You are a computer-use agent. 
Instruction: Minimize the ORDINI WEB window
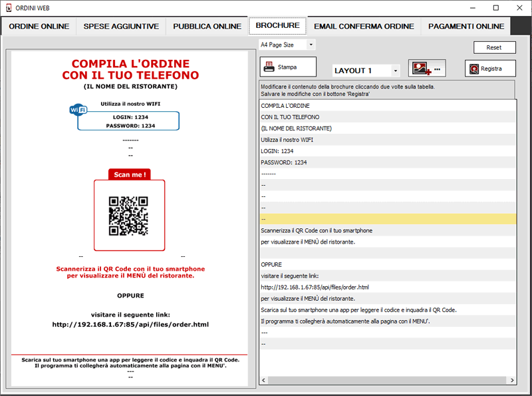pyautogui.click(x=473, y=8)
